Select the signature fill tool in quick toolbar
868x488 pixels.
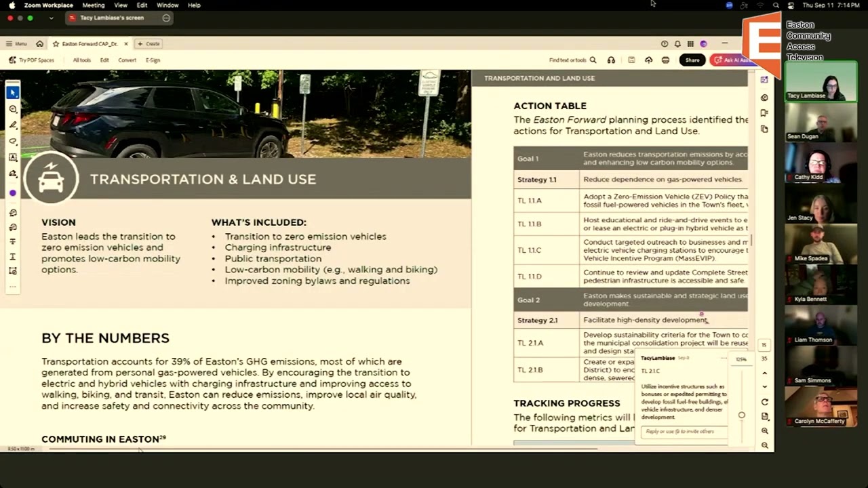[13, 174]
